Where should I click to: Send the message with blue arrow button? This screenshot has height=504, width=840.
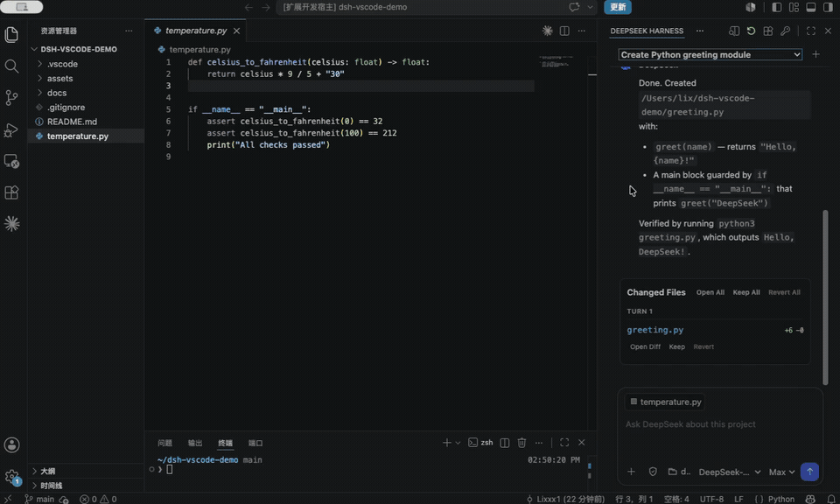(809, 472)
